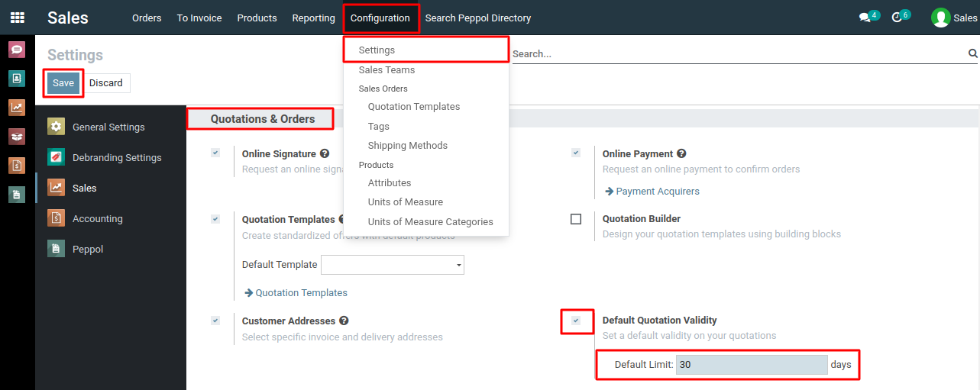
Task: Open the Orders menu
Action: pyautogui.click(x=147, y=18)
